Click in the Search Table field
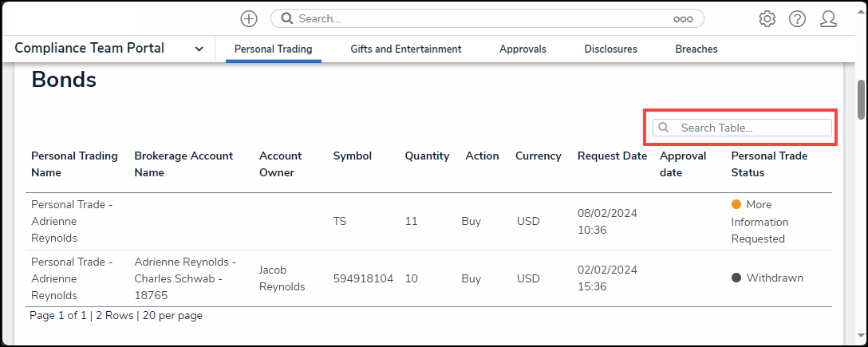Viewport: 868px width, 347px height. coord(750,128)
